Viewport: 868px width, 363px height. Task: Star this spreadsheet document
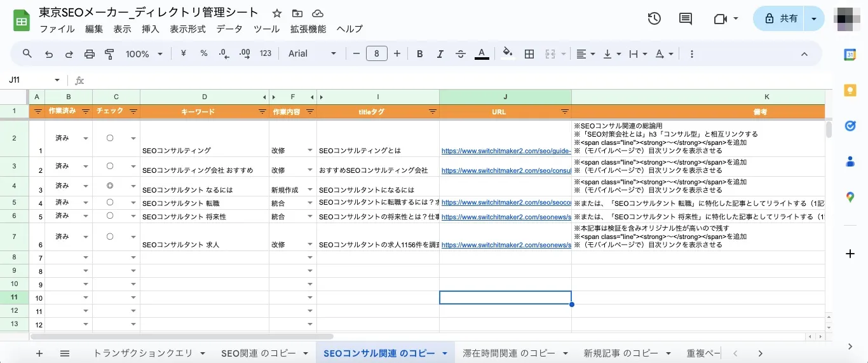point(277,13)
